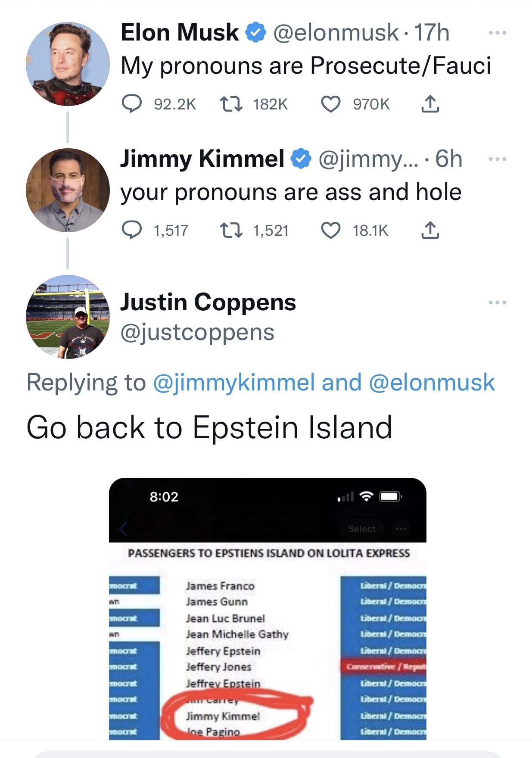Open replies on Jimmy Kimmel's tweet
The width and height of the screenshot is (532, 758).
coord(132,230)
